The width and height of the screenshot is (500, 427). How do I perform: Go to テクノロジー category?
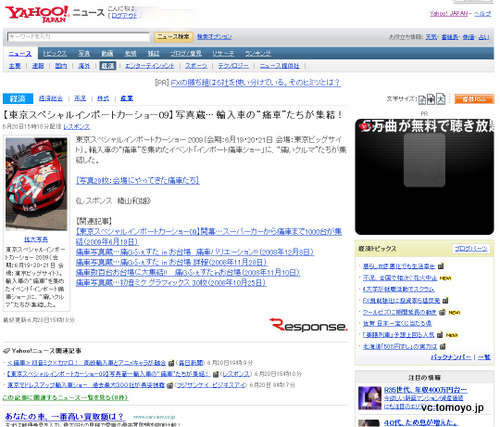click(233, 66)
